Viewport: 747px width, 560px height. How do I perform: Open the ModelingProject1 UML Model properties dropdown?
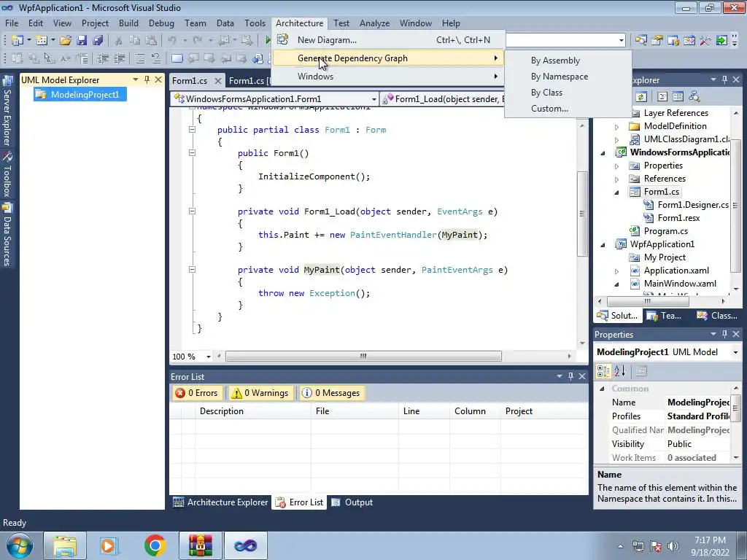click(x=735, y=352)
